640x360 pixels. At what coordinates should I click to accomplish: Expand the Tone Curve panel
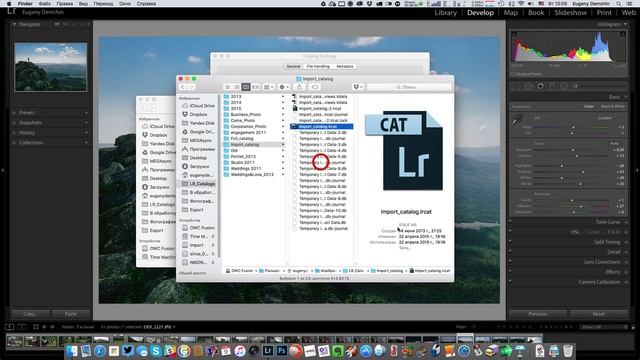coord(607,222)
